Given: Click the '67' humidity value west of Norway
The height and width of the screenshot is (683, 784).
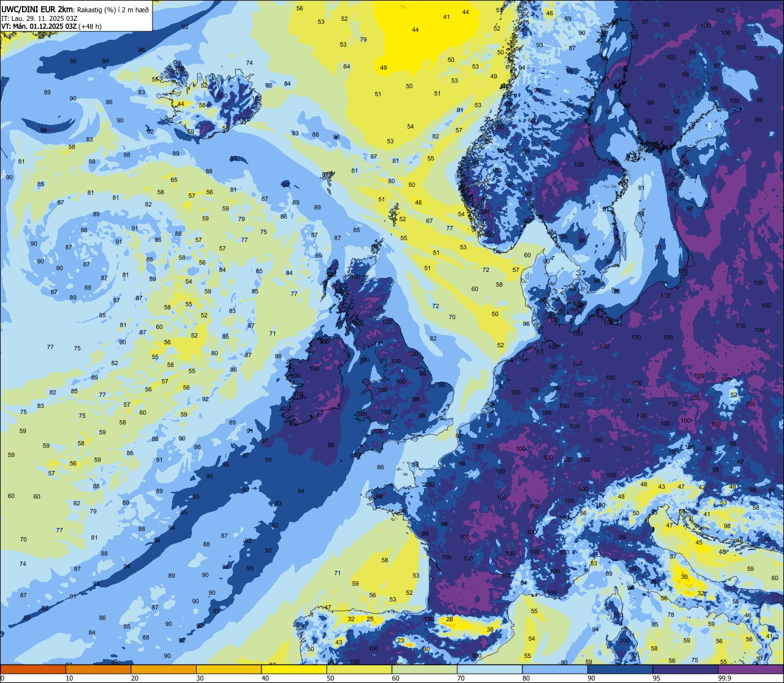Looking at the screenshot, I should pyautogui.click(x=429, y=221).
